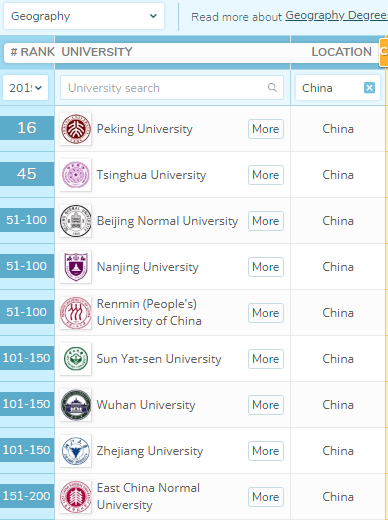Click the Renmin University of China logo
The height and width of the screenshot is (523, 388).
point(76,313)
